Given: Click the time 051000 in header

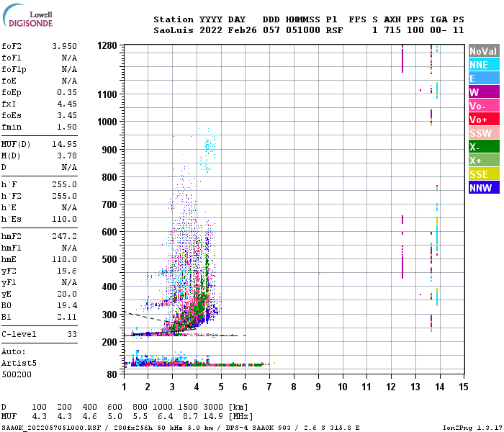Looking at the screenshot, I should (303, 30).
